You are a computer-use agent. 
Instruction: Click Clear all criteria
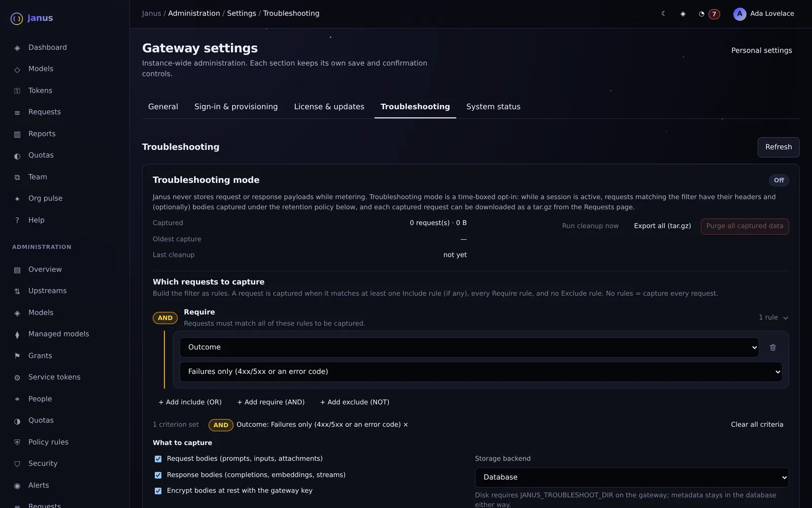(757, 425)
